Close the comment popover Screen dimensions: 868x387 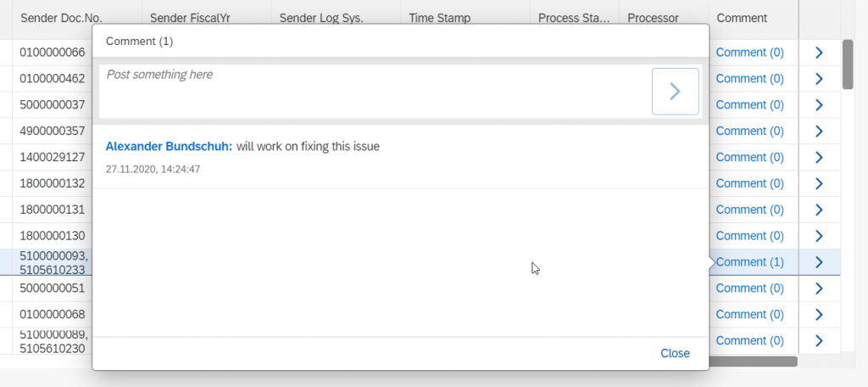pos(675,353)
